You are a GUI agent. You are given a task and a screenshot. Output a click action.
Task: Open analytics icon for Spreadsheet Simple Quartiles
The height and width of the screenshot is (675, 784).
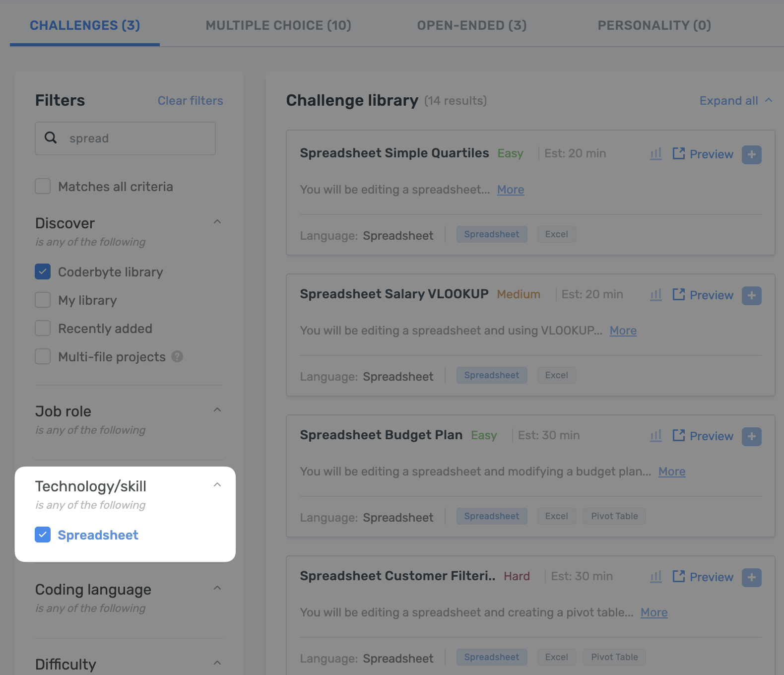coord(656,154)
